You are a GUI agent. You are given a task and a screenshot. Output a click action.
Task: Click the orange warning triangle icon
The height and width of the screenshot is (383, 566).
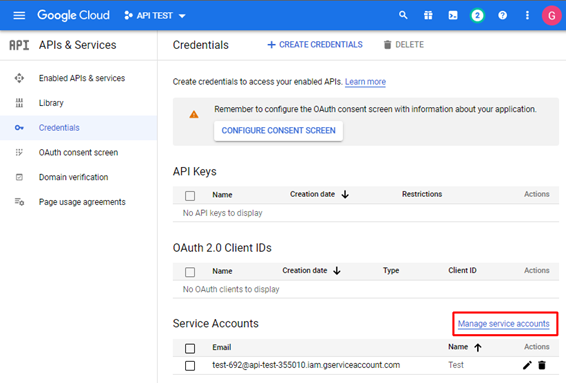(194, 114)
